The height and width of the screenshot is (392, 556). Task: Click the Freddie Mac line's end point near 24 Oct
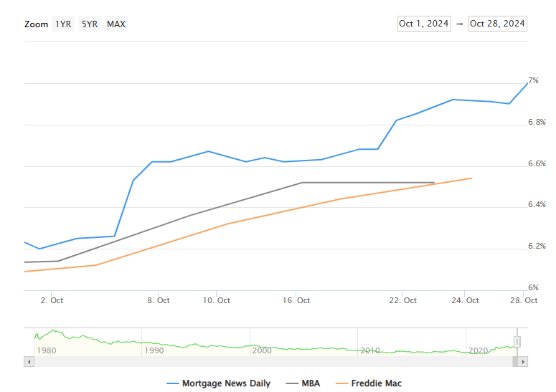471,178
